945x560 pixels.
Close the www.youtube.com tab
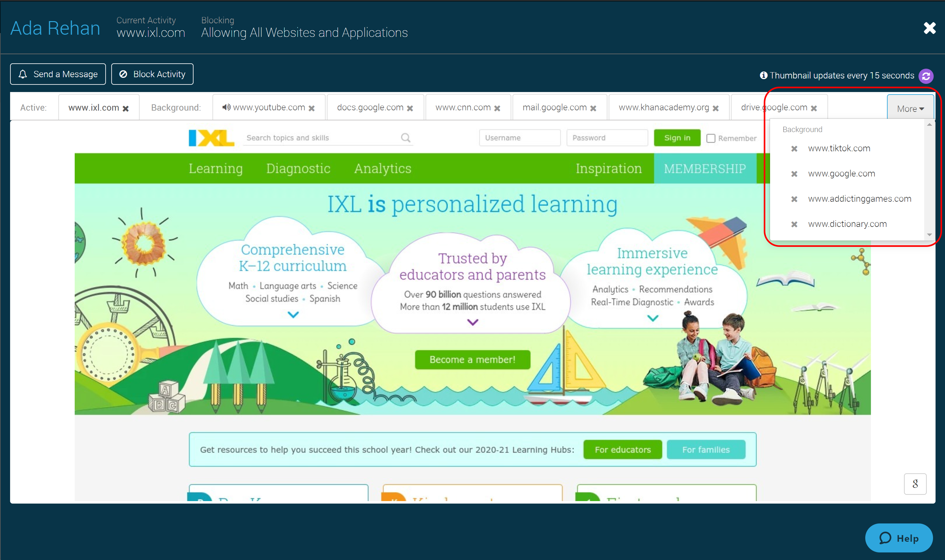312,109
